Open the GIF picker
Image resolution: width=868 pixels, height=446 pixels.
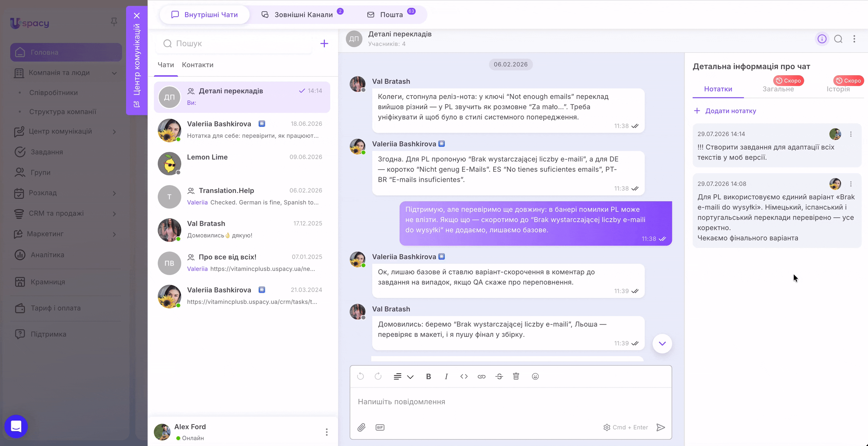click(380, 427)
